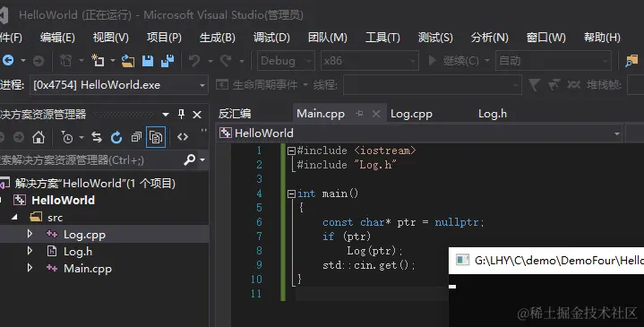Click Sync with Active Document arrows icon
This screenshot has width=644, height=327.
[97, 137]
